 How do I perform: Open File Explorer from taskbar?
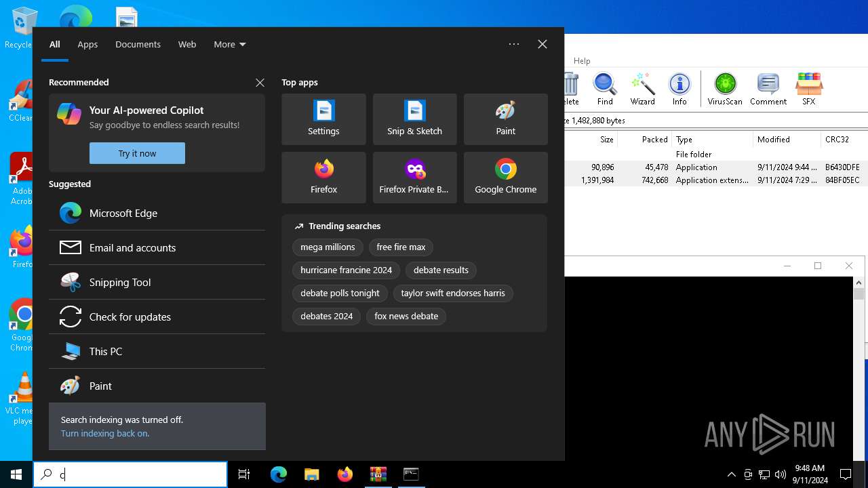[x=311, y=474]
